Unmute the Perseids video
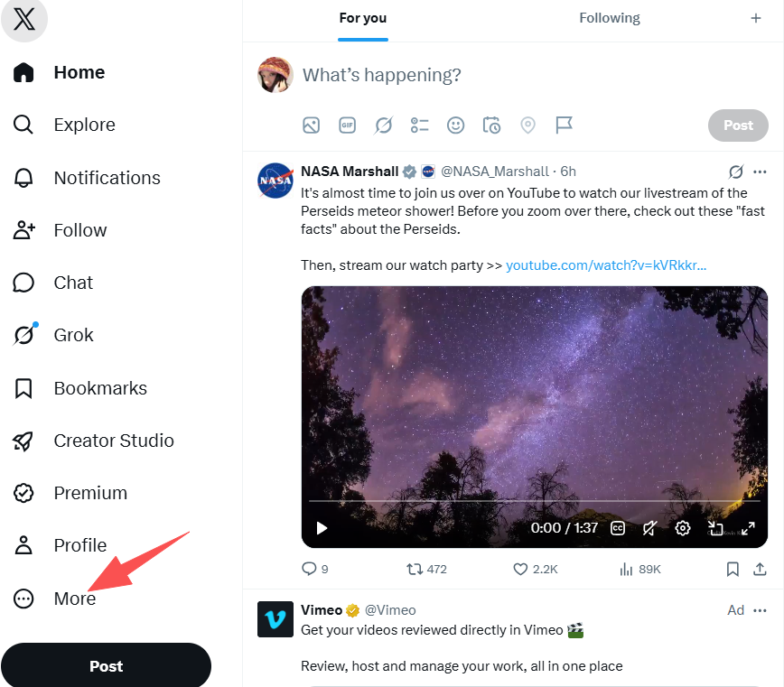Viewport: 784px width, 687px height. coord(649,528)
